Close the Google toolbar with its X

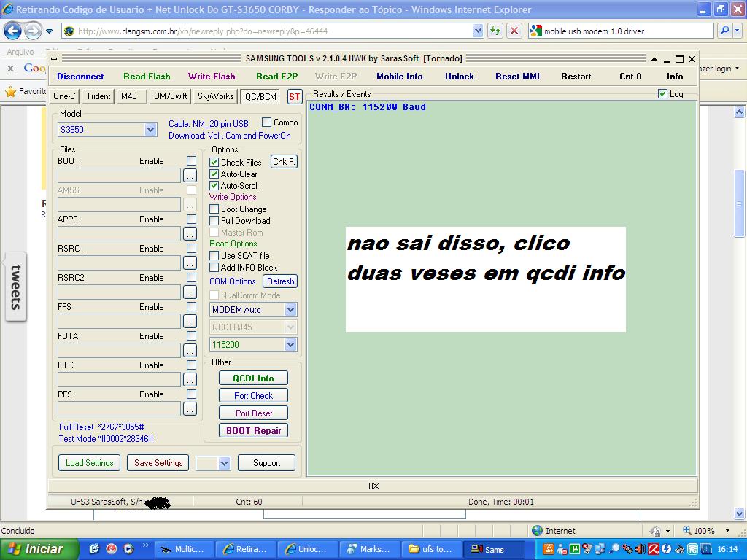click(x=10, y=69)
